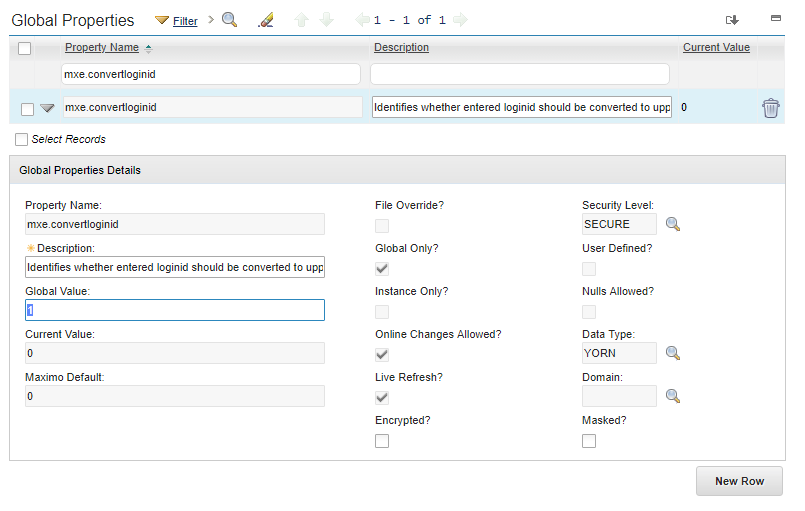Sort by Description column
805x511 pixels.
coord(401,47)
